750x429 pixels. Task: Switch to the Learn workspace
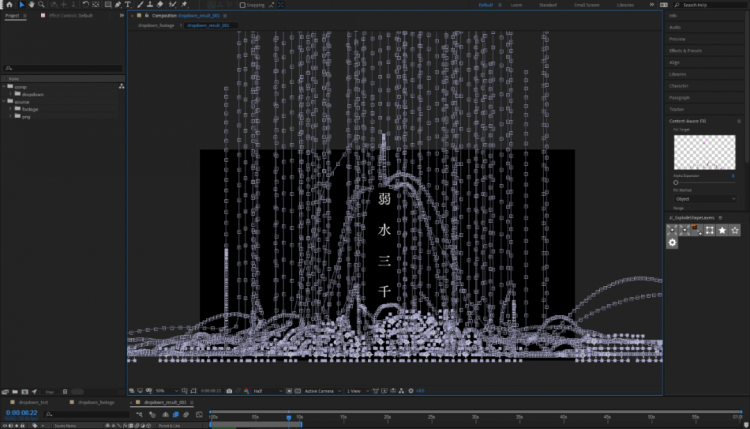coord(516,5)
